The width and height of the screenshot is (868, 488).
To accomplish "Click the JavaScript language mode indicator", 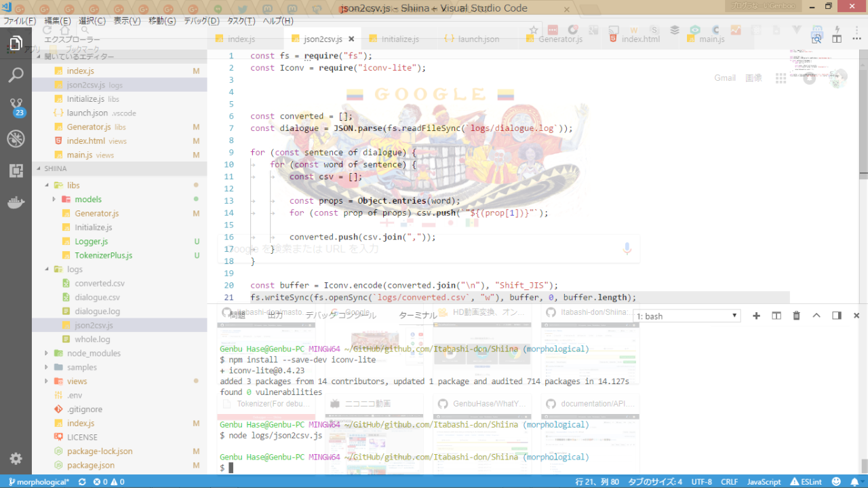I will point(764,482).
